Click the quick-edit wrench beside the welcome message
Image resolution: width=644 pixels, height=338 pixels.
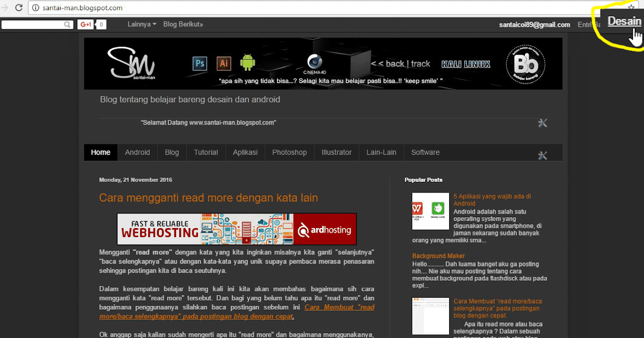[543, 123]
